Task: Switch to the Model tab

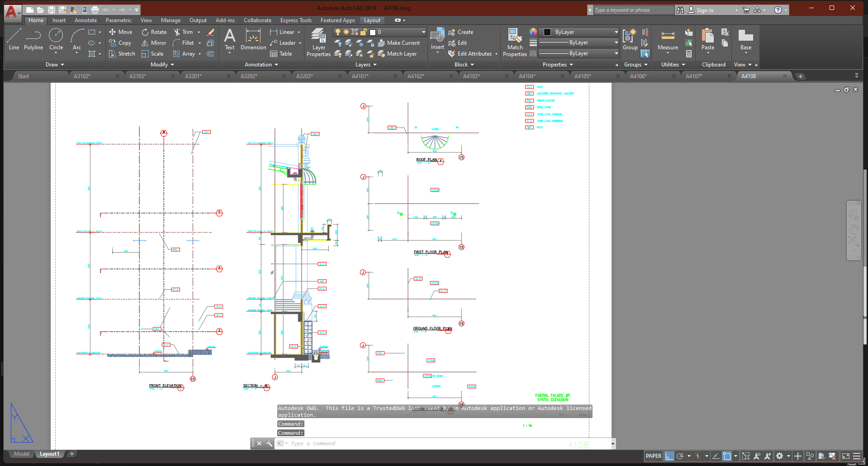Action: tap(21, 454)
